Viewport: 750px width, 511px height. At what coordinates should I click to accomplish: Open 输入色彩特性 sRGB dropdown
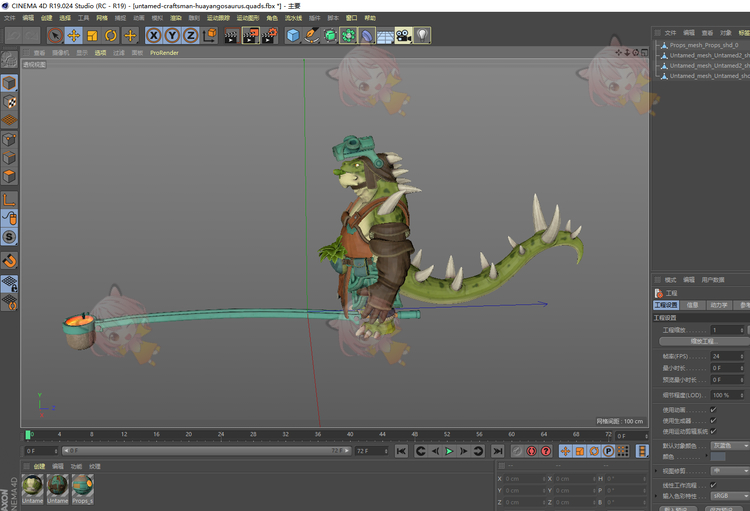(x=730, y=496)
